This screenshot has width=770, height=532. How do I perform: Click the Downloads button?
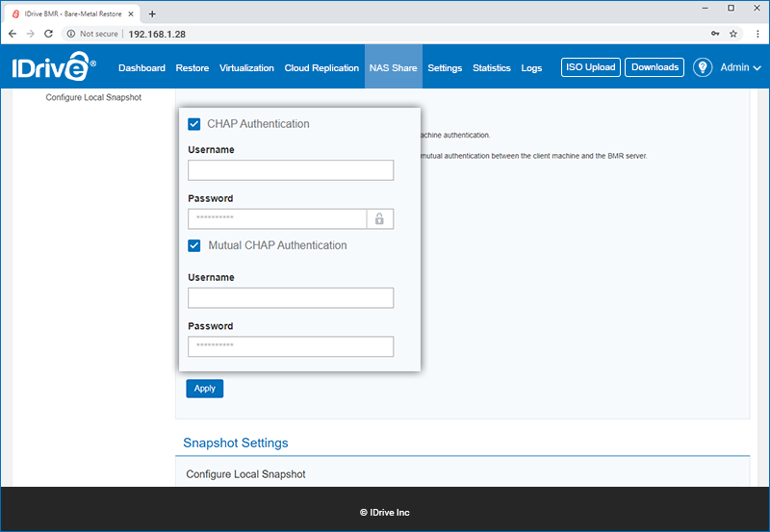click(654, 67)
